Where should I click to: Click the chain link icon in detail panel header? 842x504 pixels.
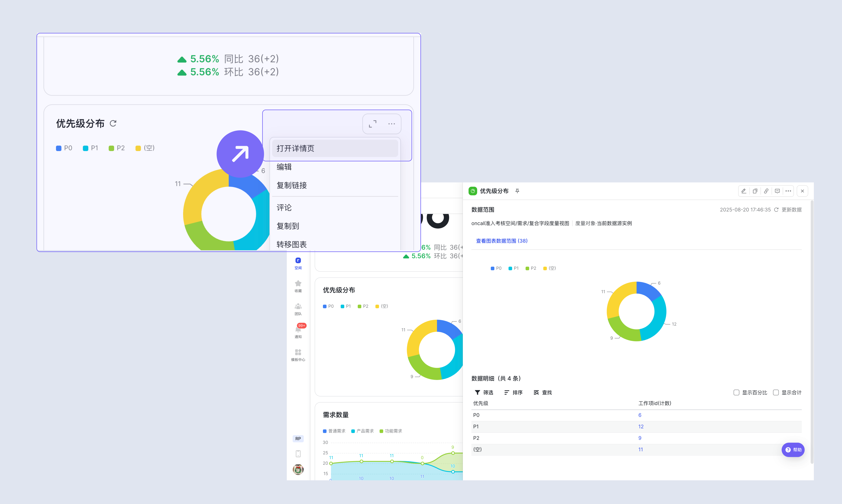point(766,191)
